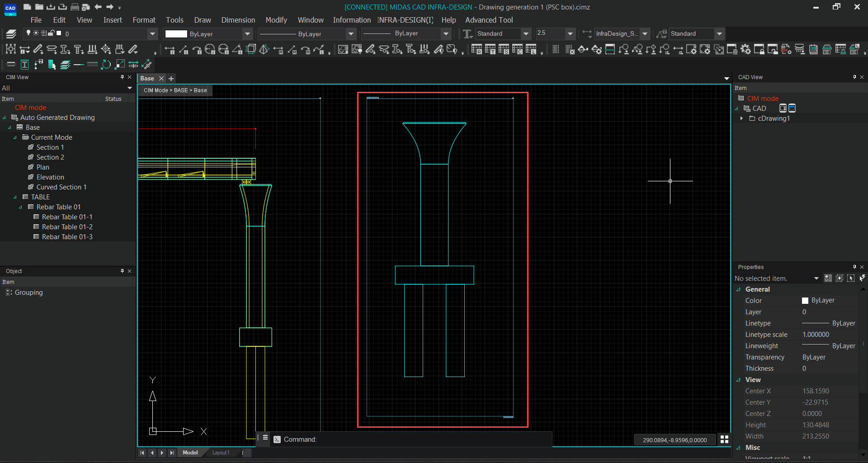Select the Elevation item in CIM View
The width and height of the screenshot is (868, 463).
pos(50,177)
